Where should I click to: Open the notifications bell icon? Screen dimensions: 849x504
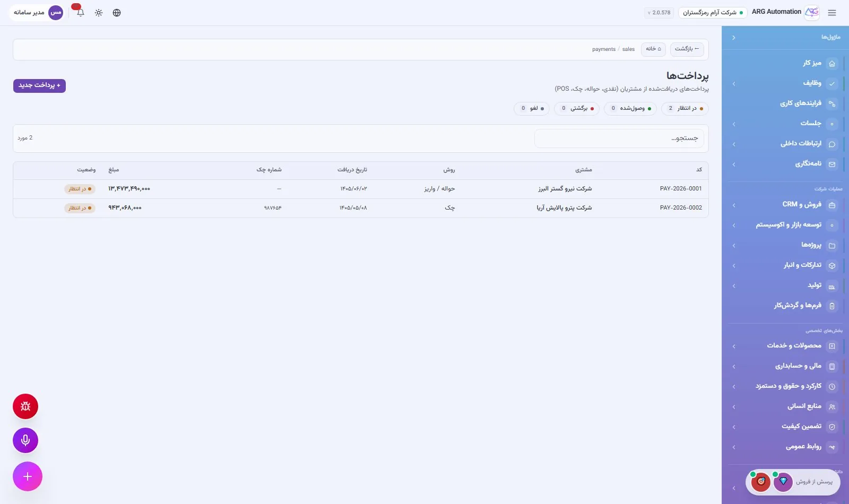click(x=81, y=13)
